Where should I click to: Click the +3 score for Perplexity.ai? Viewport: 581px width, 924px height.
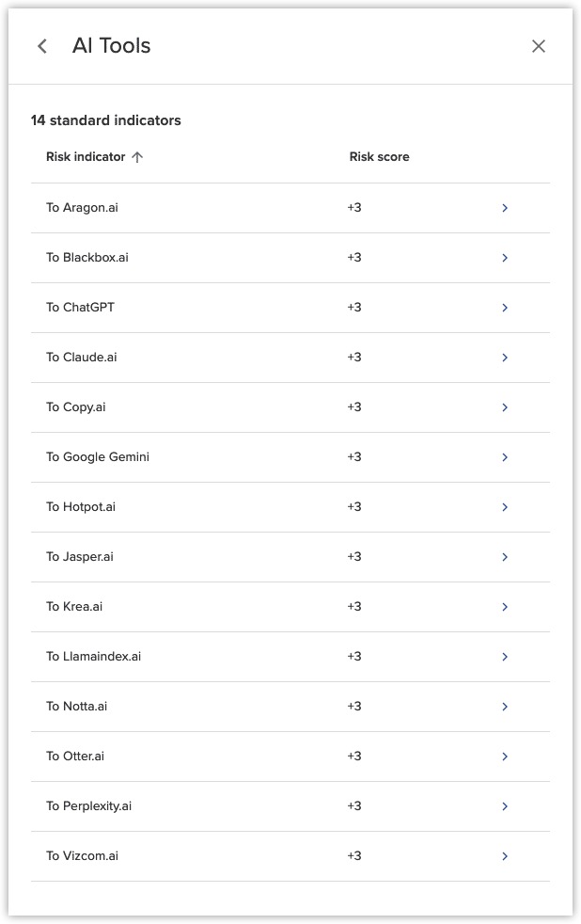(354, 806)
